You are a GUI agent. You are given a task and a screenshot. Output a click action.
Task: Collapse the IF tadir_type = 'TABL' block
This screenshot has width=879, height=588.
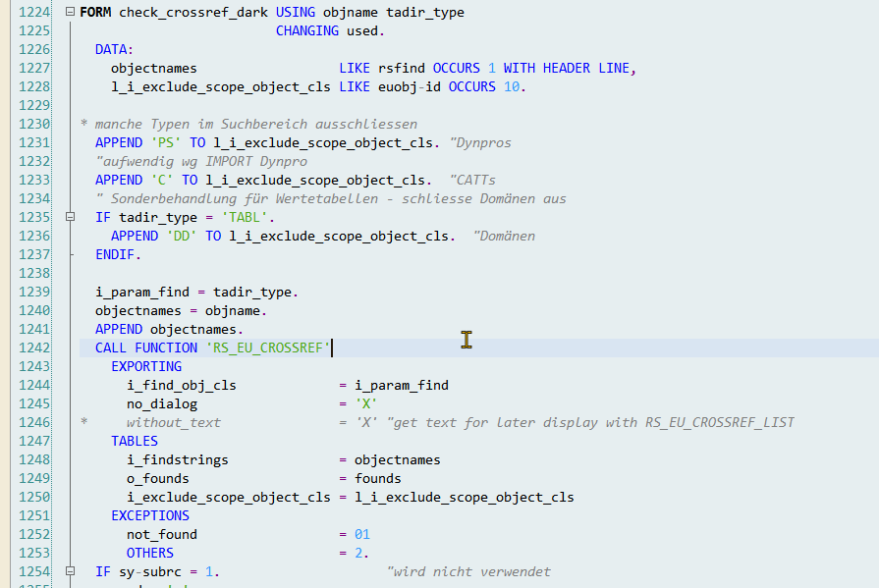pyautogui.click(x=68, y=217)
